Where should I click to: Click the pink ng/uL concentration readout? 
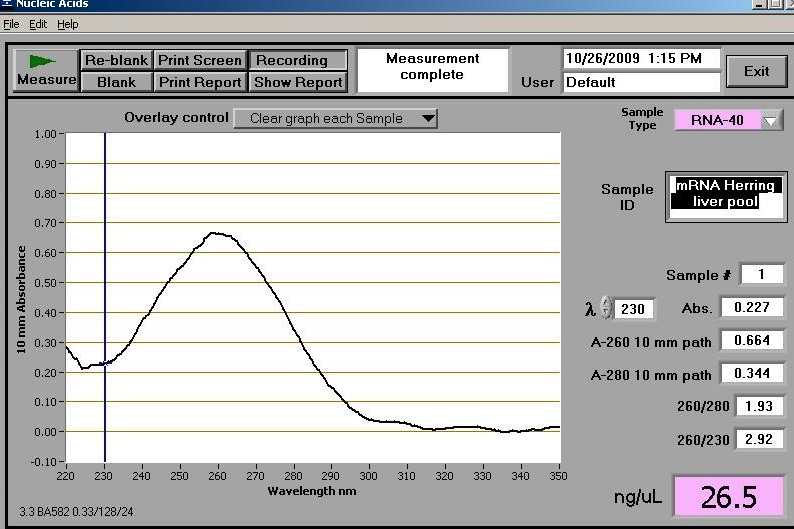(x=727, y=496)
